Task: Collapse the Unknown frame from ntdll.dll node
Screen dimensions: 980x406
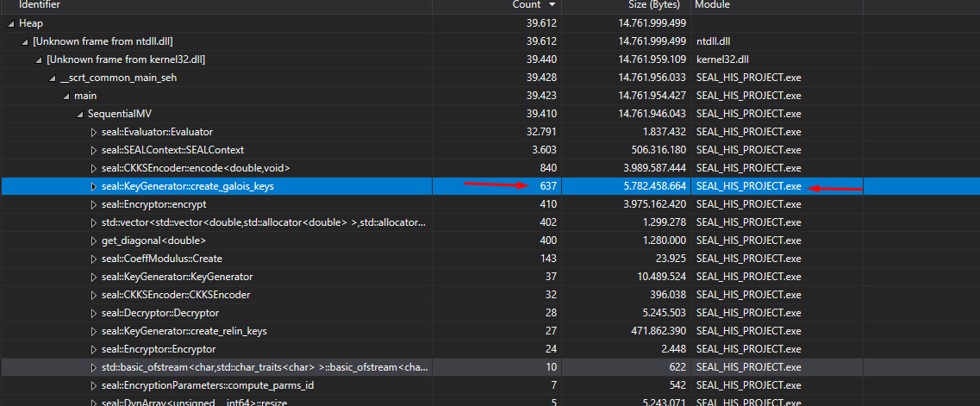Action: click(24, 42)
